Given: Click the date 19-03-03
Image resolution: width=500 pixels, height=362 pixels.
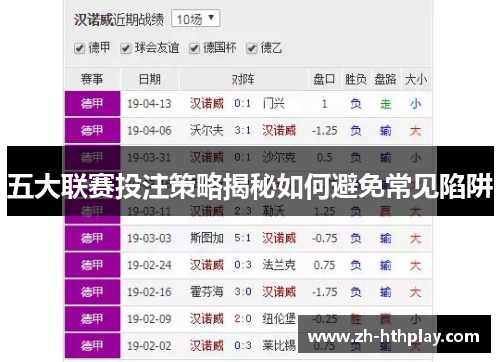Looking at the screenshot, I should [149, 238].
